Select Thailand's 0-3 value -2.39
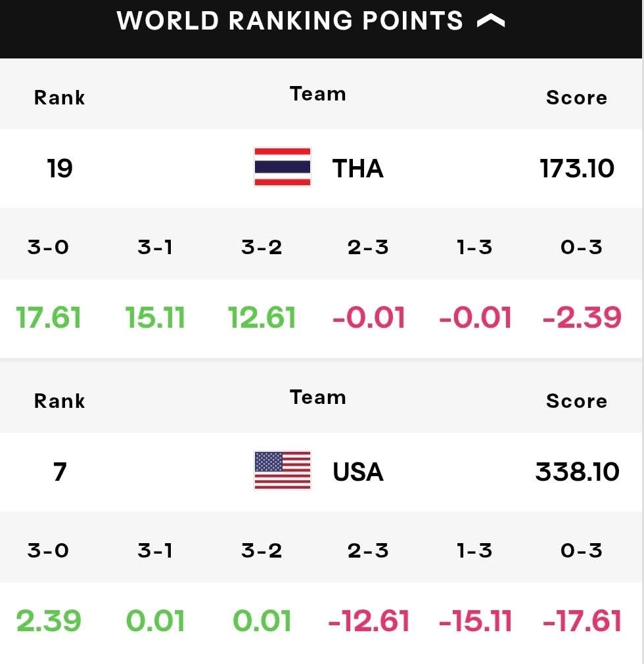Viewport: 644px width, 664px height. tap(582, 318)
